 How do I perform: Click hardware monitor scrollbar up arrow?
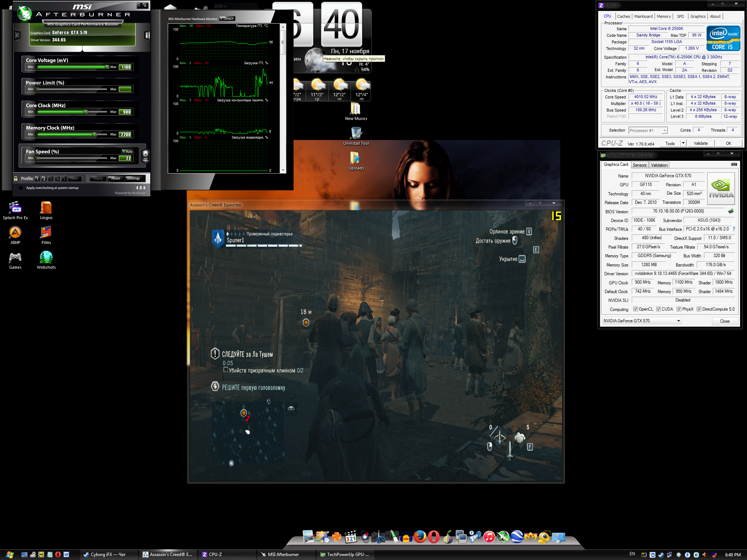[283, 27]
